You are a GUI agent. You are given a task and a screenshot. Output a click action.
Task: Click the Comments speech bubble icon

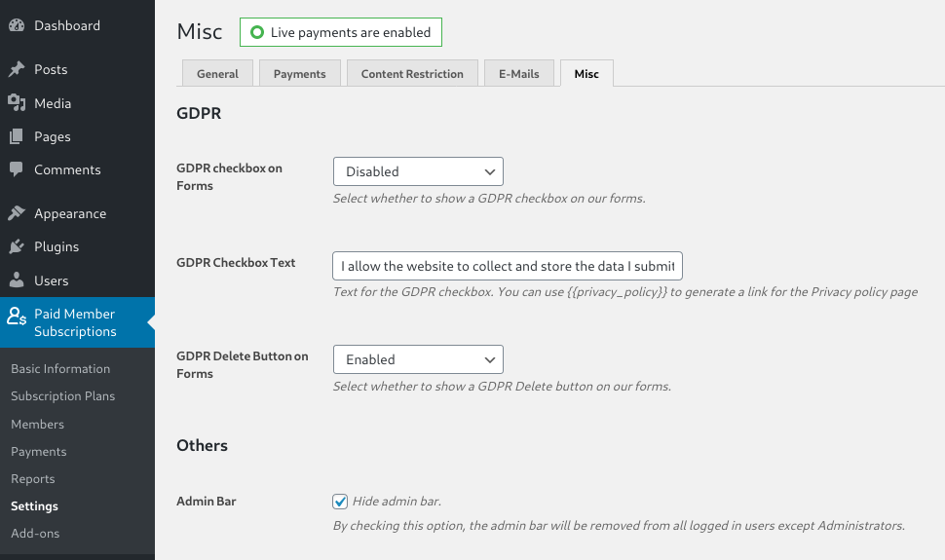tap(17, 169)
